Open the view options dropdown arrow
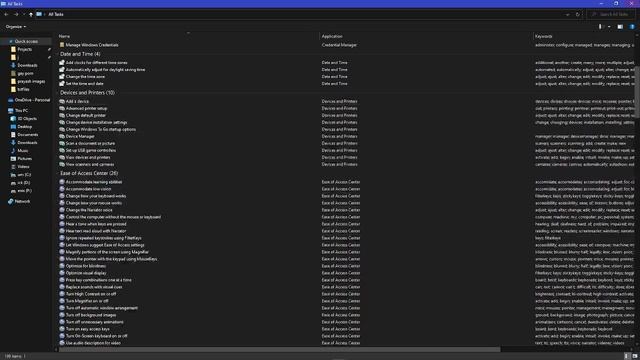Screen dimensions: 640x360 coord(609,27)
